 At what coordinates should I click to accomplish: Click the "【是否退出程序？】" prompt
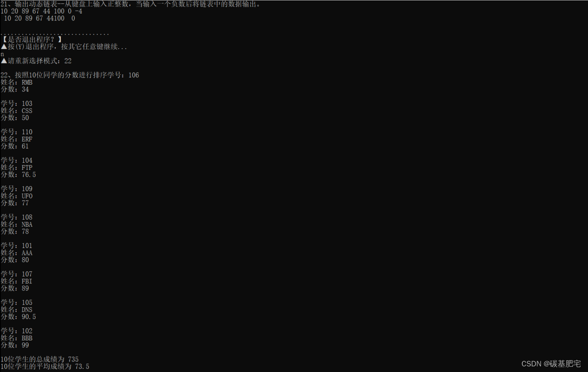32,40
